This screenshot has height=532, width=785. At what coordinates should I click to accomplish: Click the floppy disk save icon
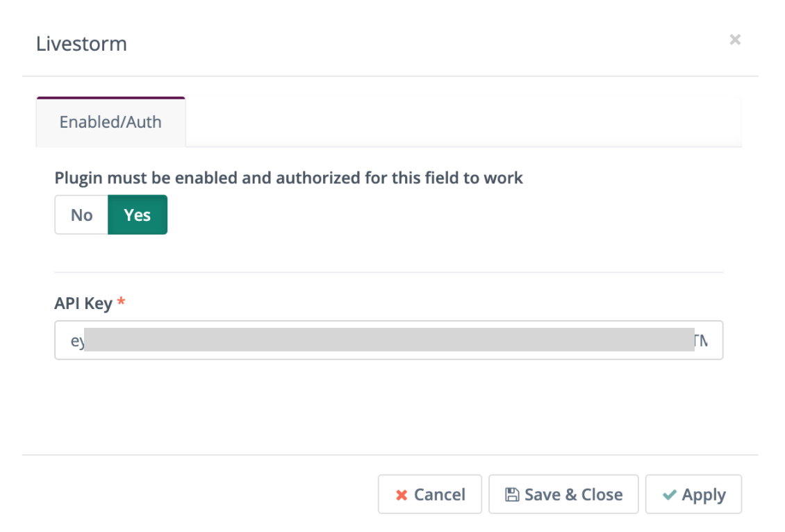tap(512, 494)
